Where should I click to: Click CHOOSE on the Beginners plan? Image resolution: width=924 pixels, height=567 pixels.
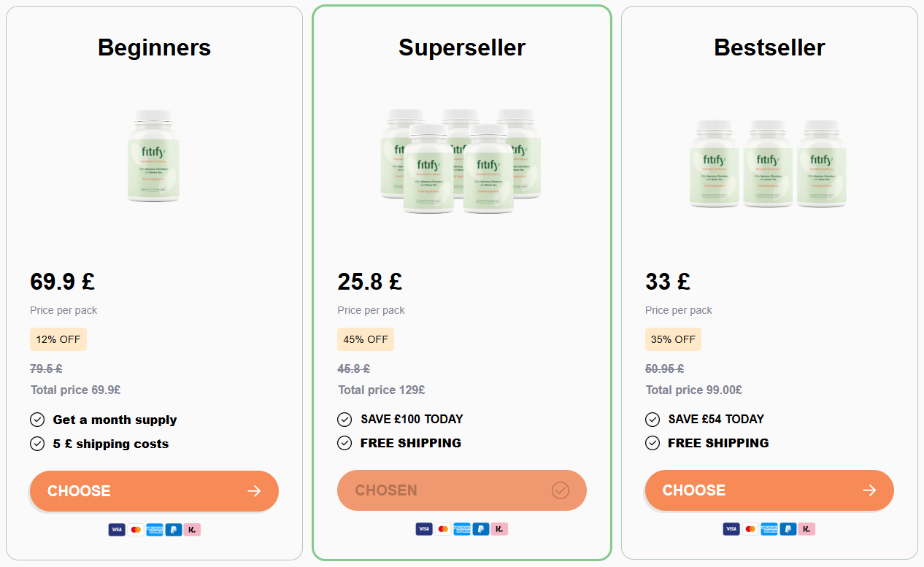click(154, 490)
